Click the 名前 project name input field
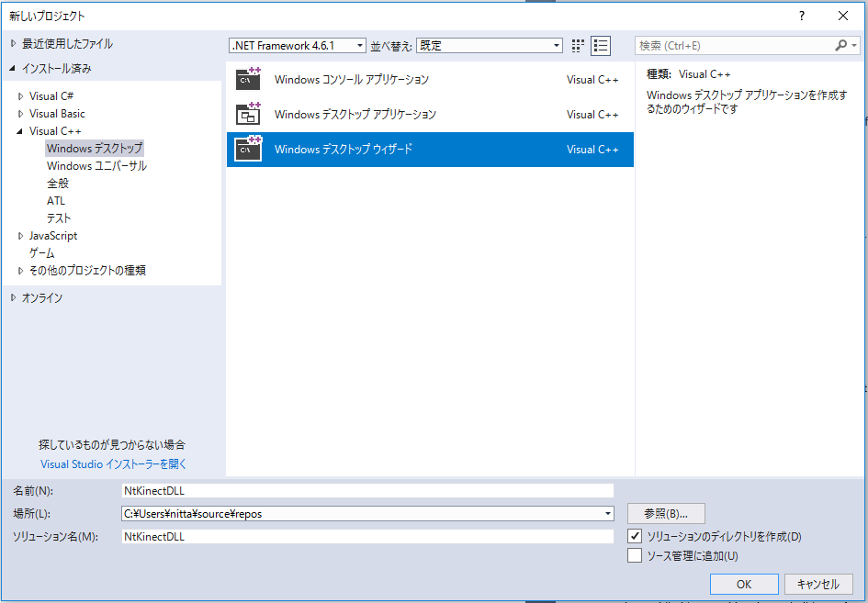 (x=367, y=491)
